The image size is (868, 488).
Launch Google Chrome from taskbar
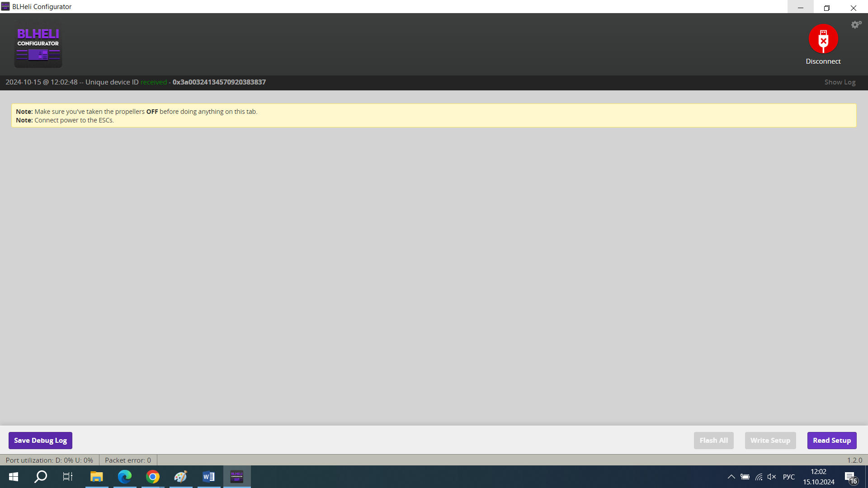coord(153,477)
